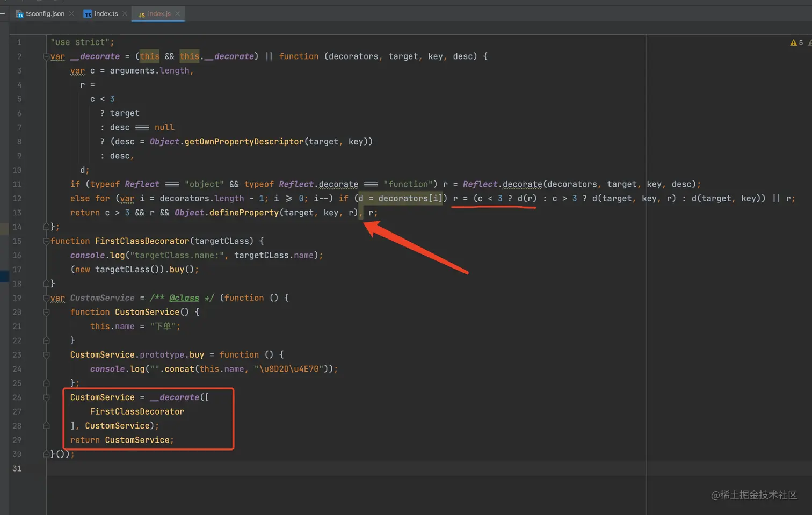Click the else keyword on line 12
The width and height of the screenshot is (812, 515).
80,199
